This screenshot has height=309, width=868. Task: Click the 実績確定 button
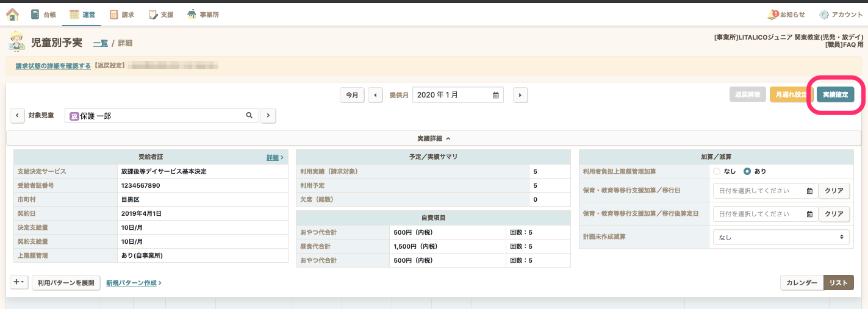click(x=835, y=94)
